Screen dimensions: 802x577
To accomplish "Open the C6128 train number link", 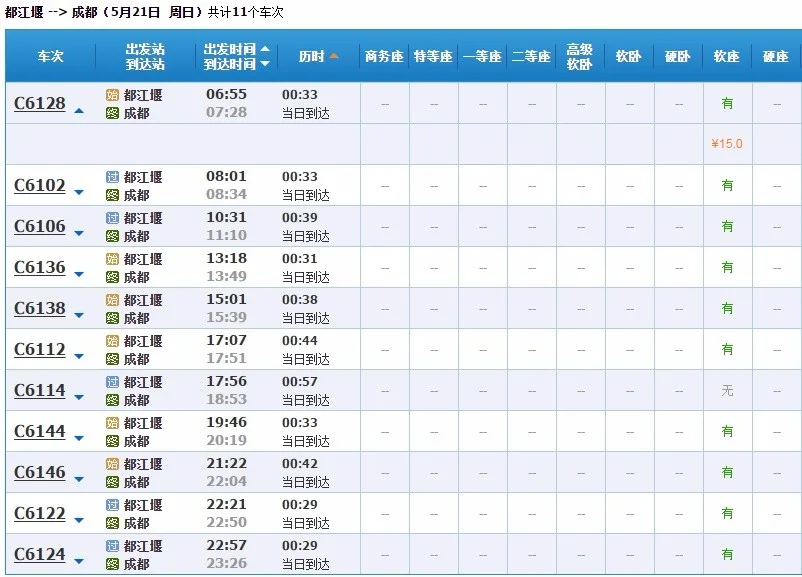I will click(x=38, y=102).
